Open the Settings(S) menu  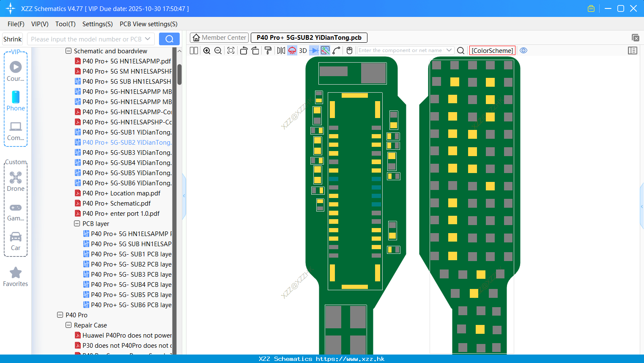pos(98,24)
